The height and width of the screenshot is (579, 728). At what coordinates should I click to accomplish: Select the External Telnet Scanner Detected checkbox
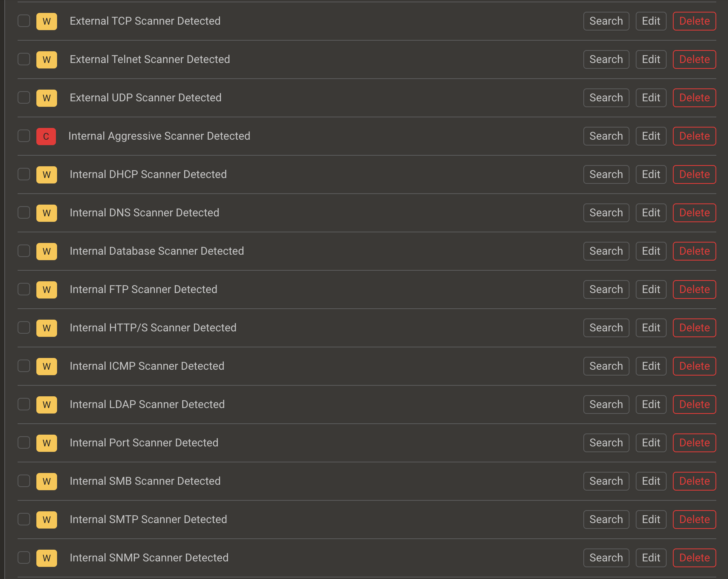pyautogui.click(x=24, y=59)
